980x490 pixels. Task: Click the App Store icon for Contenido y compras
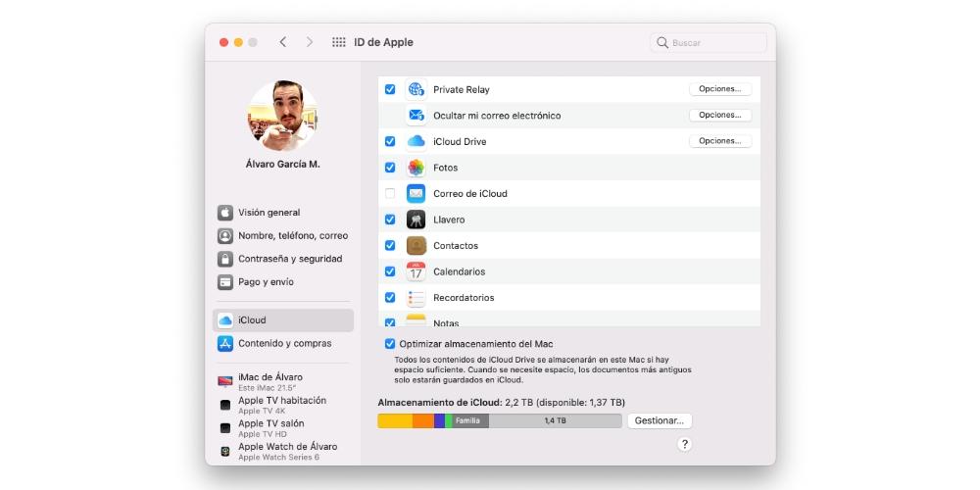pyautogui.click(x=225, y=343)
